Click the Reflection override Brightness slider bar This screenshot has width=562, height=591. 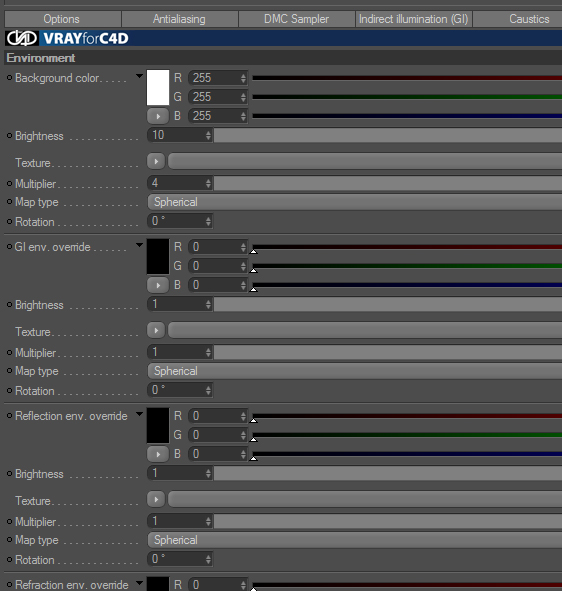coord(388,473)
